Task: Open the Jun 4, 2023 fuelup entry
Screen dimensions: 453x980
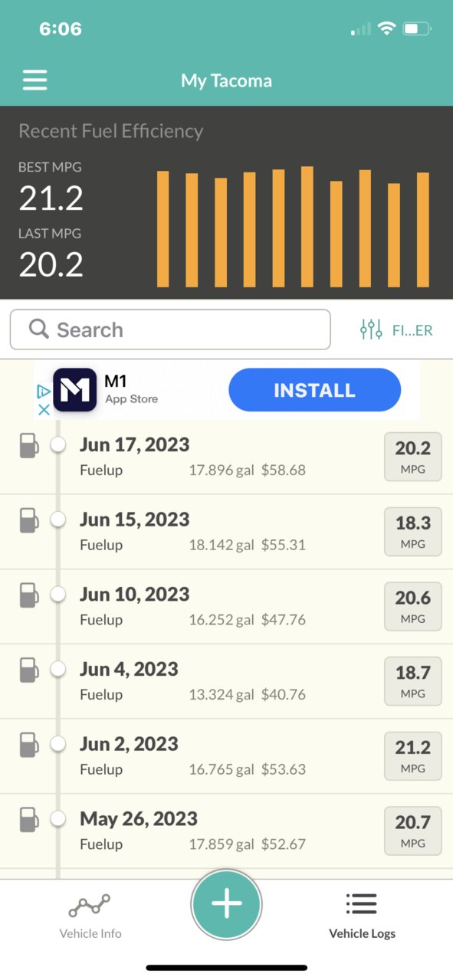Action: 226,681
